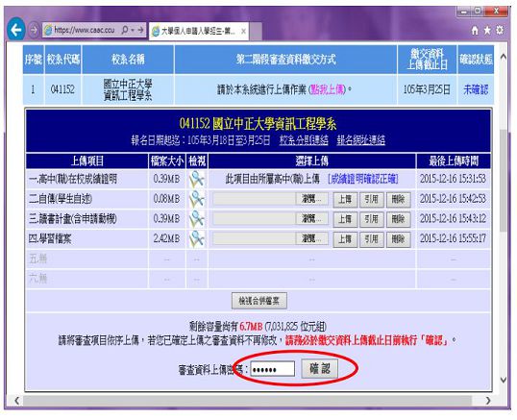The height and width of the screenshot is (420, 517).
Task: View the 自傳(學生自述) file icon
Action: click(x=197, y=199)
